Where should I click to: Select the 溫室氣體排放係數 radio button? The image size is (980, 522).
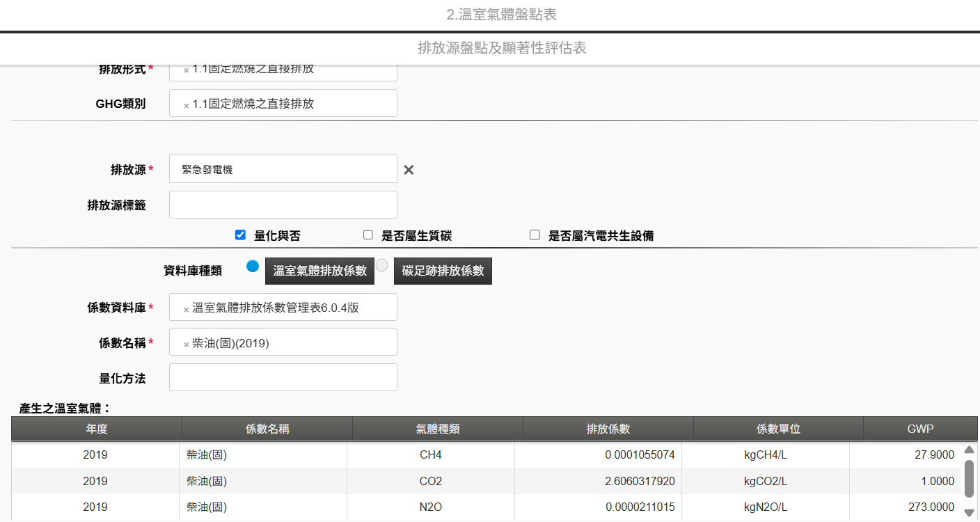tap(253, 266)
